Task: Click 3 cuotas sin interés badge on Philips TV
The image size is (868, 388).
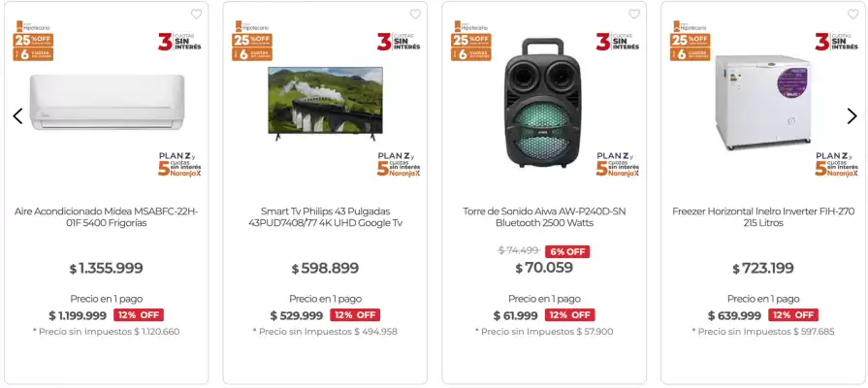Action: coord(398,43)
